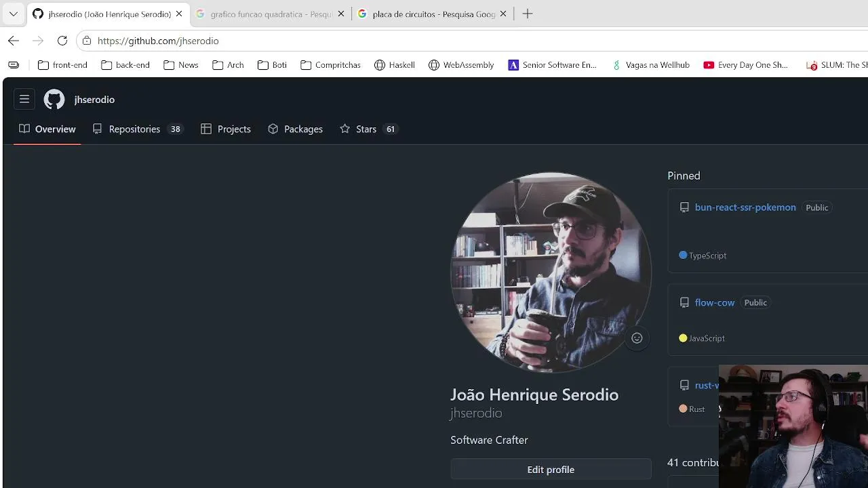Reload the page with the refresh icon
The width and height of the screenshot is (868, 488).
[x=62, y=41]
